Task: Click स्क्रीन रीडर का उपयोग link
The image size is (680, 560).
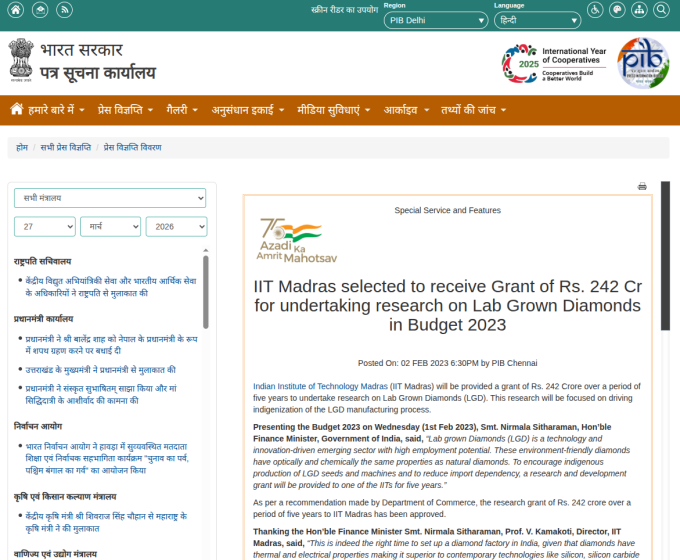Action: [x=344, y=10]
